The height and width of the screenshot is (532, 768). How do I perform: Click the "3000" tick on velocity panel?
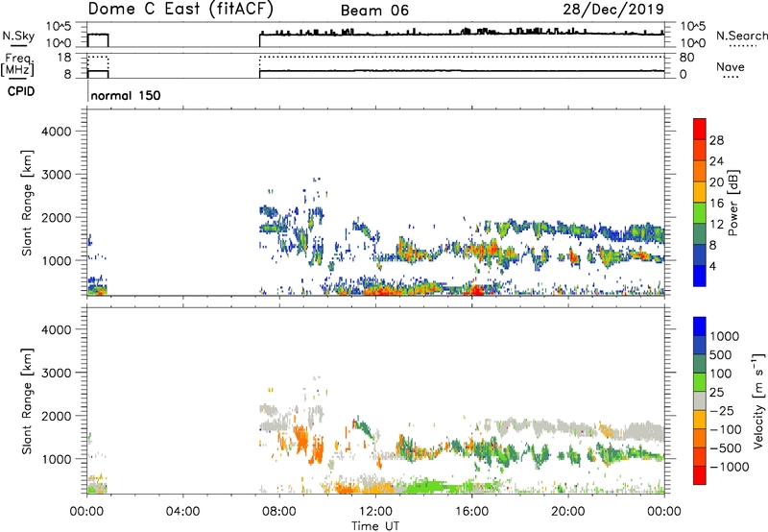coord(57,373)
